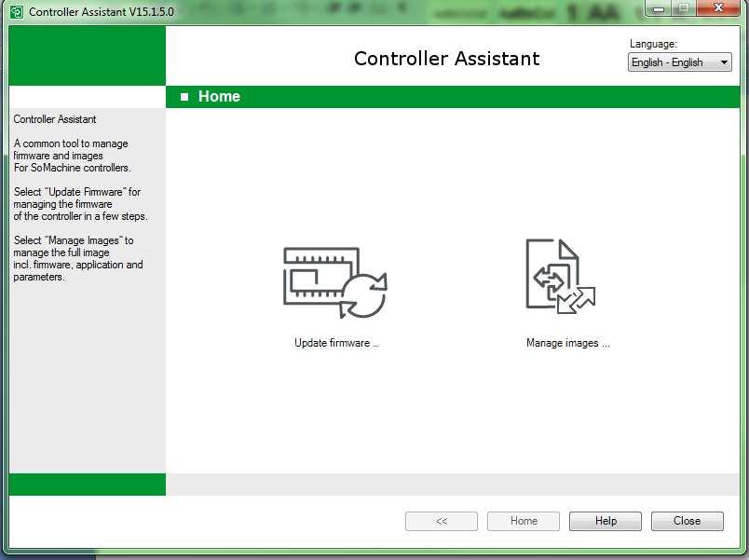Viewport: 749px width, 560px height.
Task: Click the disabled '<<' back button
Action: (x=442, y=521)
